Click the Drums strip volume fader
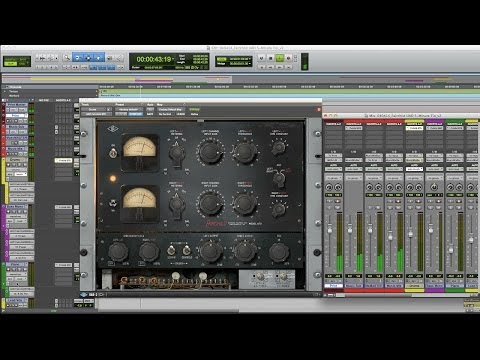The image size is (480, 360). [410, 234]
